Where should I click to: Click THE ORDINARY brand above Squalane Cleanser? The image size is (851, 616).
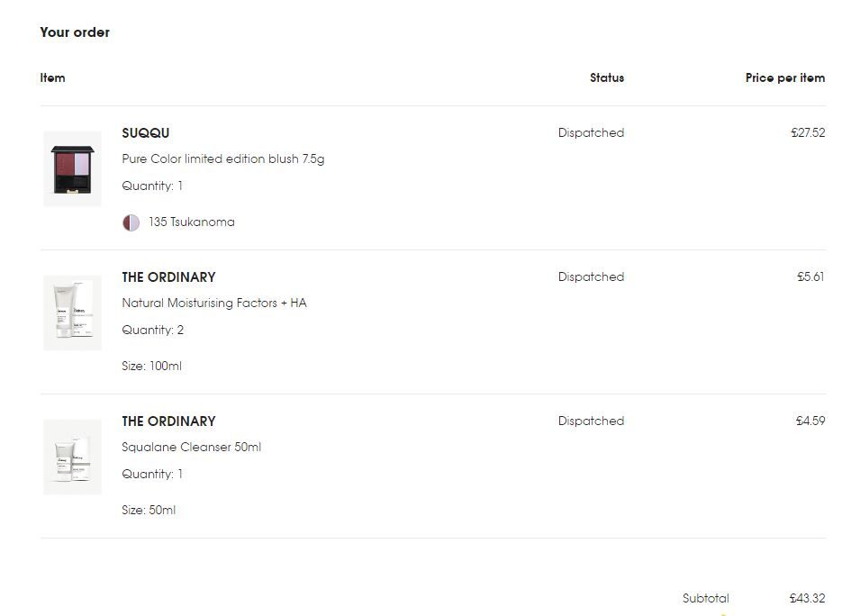coord(168,421)
